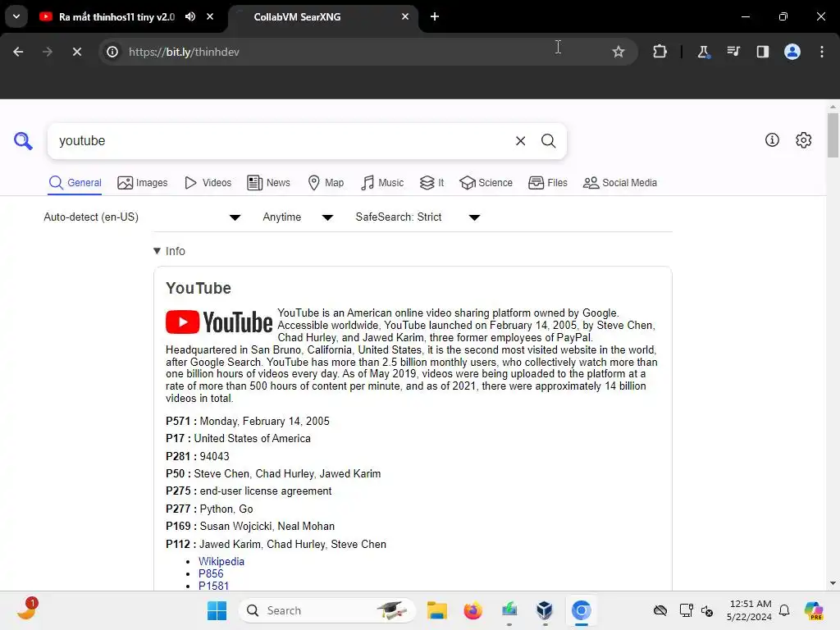Select the Social Media search category
The width and height of the screenshot is (840, 630).
(620, 183)
